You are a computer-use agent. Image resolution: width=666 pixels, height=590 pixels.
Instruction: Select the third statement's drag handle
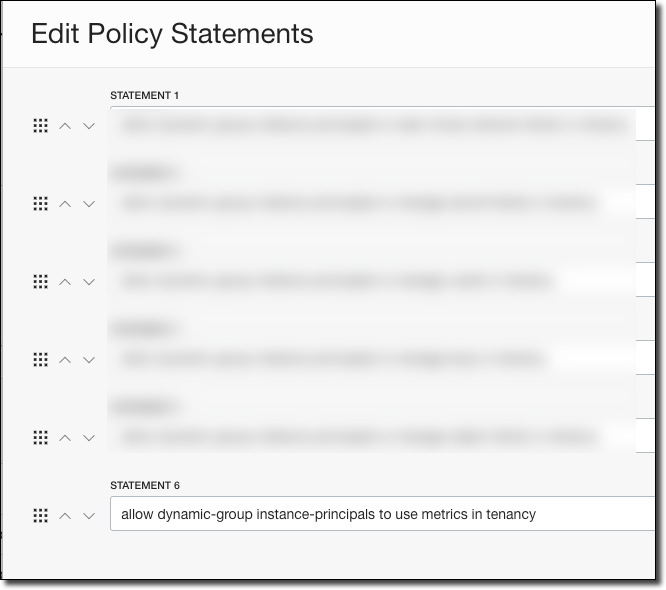(41, 282)
